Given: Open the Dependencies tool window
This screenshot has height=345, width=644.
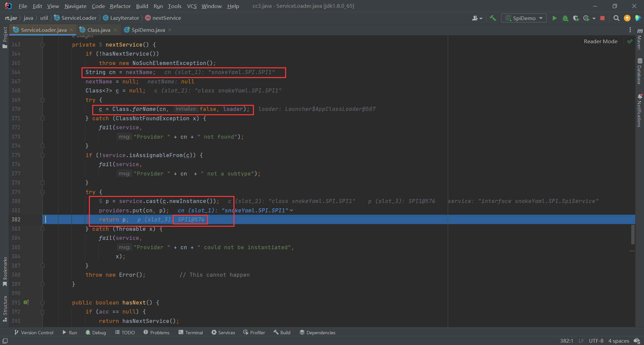Looking at the screenshot, I should pos(317,333).
